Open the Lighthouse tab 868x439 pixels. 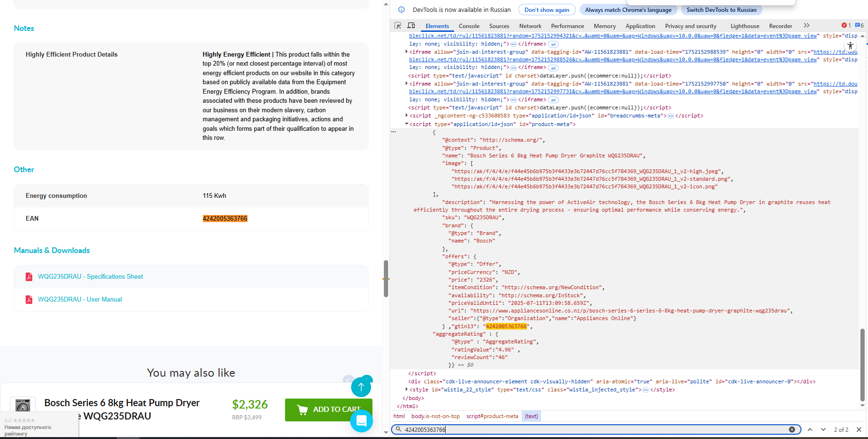coord(745,26)
